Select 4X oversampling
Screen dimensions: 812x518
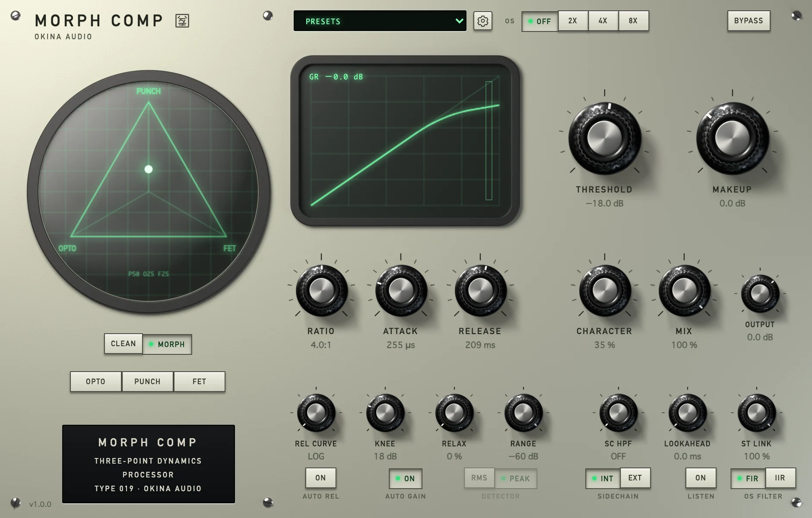(x=603, y=21)
